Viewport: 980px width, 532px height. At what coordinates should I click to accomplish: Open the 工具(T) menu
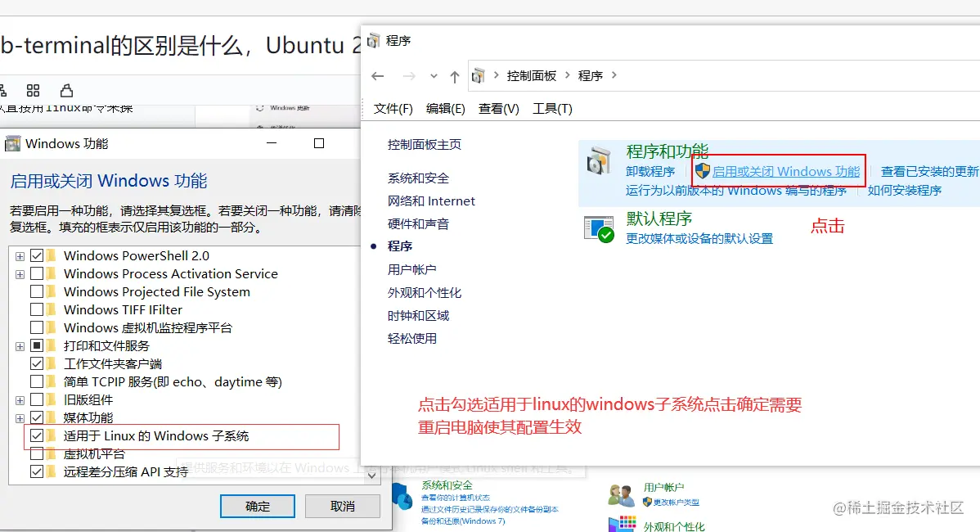click(552, 109)
